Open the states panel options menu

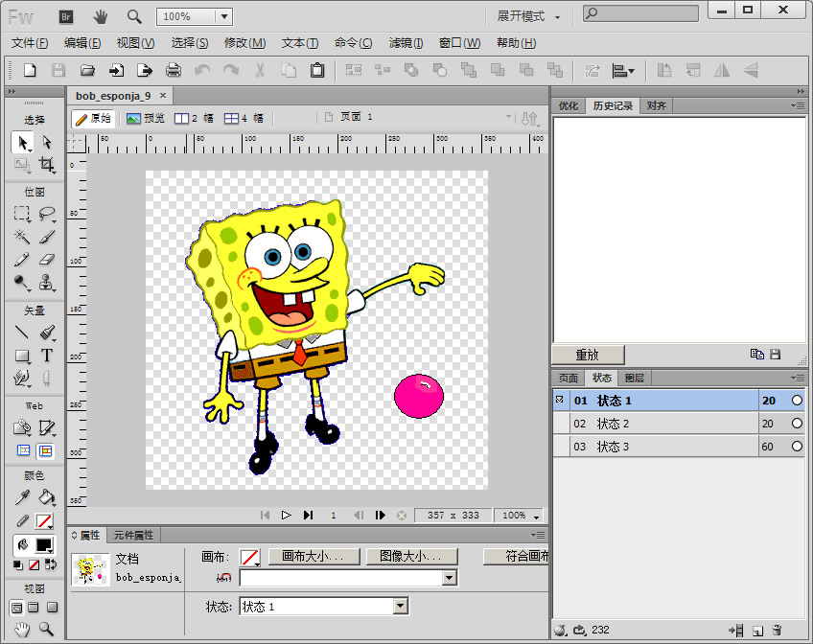[x=798, y=378]
